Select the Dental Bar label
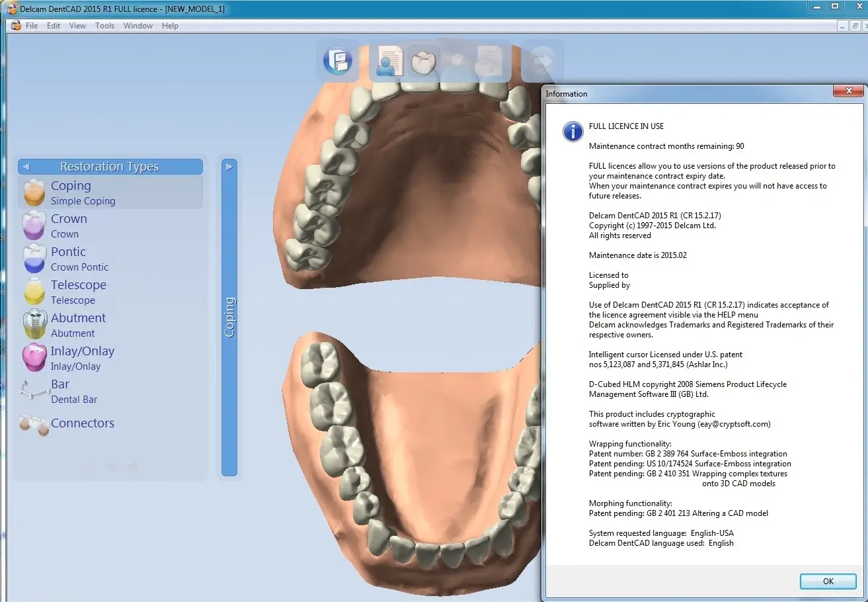This screenshot has width=868, height=602. pyautogui.click(x=74, y=400)
